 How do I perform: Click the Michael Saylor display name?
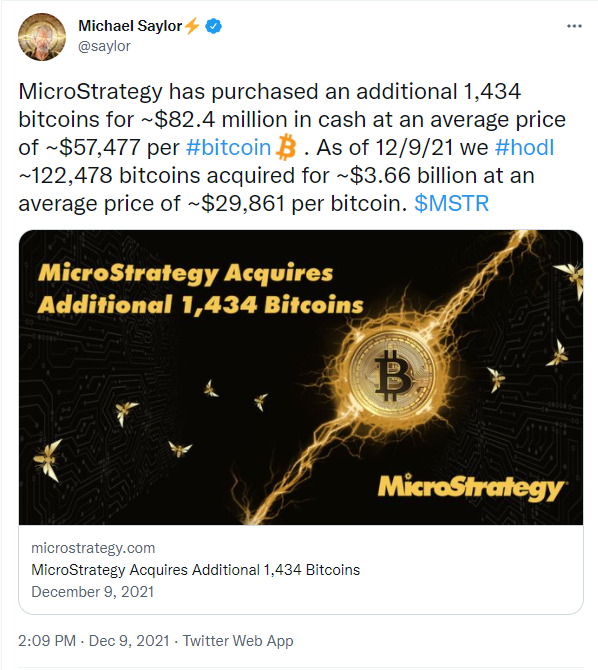(x=130, y=26)
